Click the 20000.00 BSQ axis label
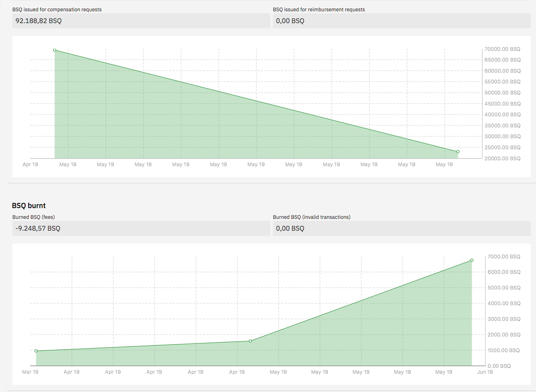Screen dimensions: 536x392 pyautogui.click(x=503, y=158)
